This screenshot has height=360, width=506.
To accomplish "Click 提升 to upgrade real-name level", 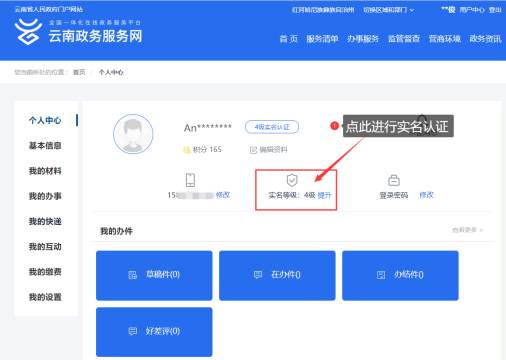I will pyautogui.click(x=324, y=195).
